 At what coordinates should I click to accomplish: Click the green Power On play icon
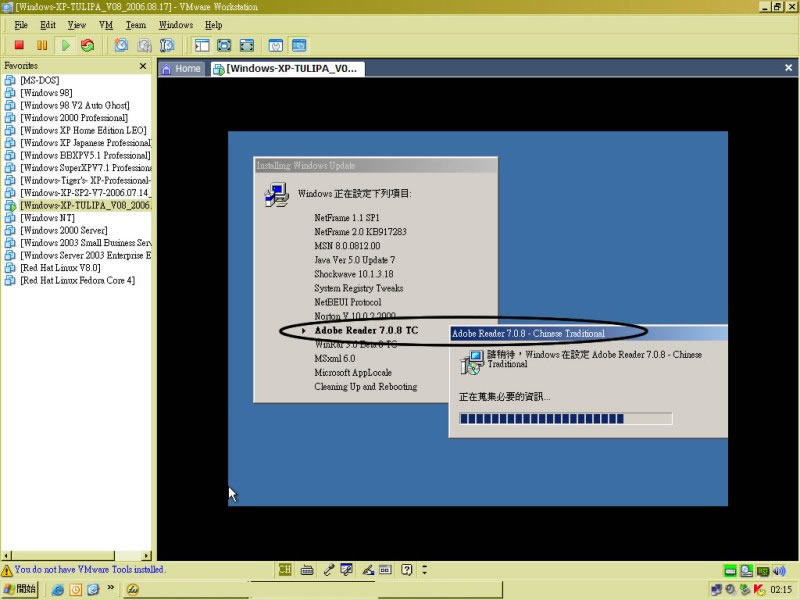pyautogui.click(x=65, y=45)
